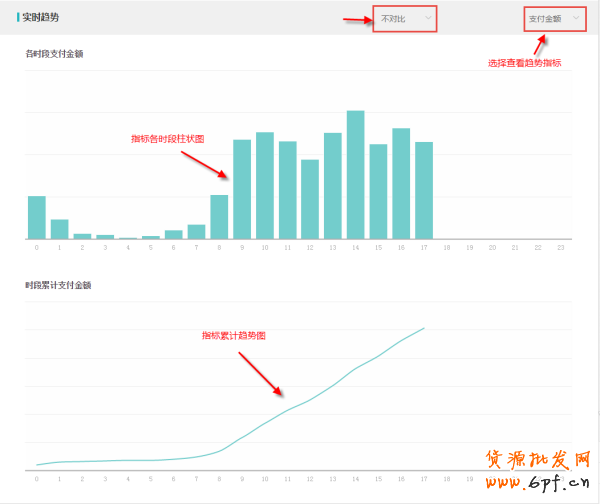Click the 时段累计支付金额 chart title
The width and height of the screenshot is (600, 504).
click(58, 285)
